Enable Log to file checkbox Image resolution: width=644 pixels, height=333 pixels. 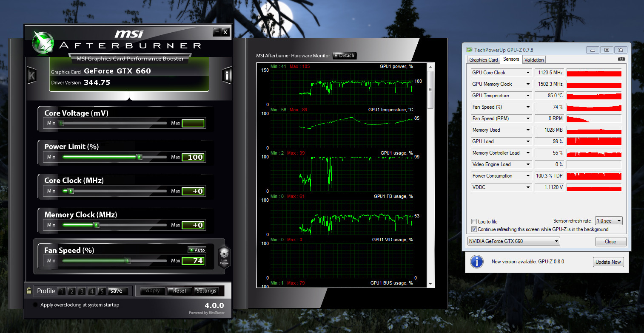pos(474,222)
